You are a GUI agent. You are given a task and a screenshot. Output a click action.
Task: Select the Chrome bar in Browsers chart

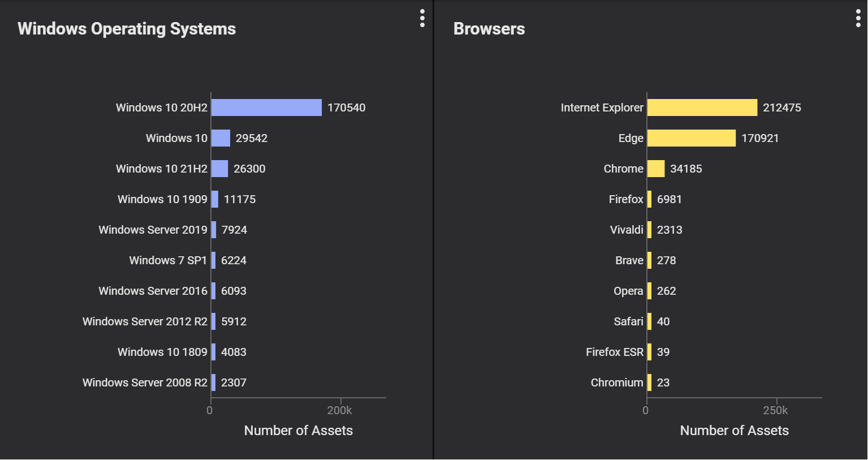(656, 169)
